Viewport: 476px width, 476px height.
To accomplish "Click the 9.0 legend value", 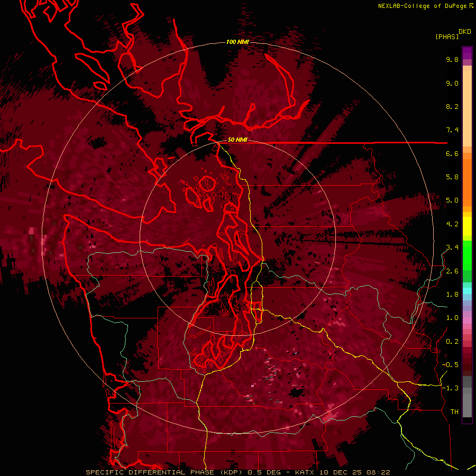I will point(452,83).
